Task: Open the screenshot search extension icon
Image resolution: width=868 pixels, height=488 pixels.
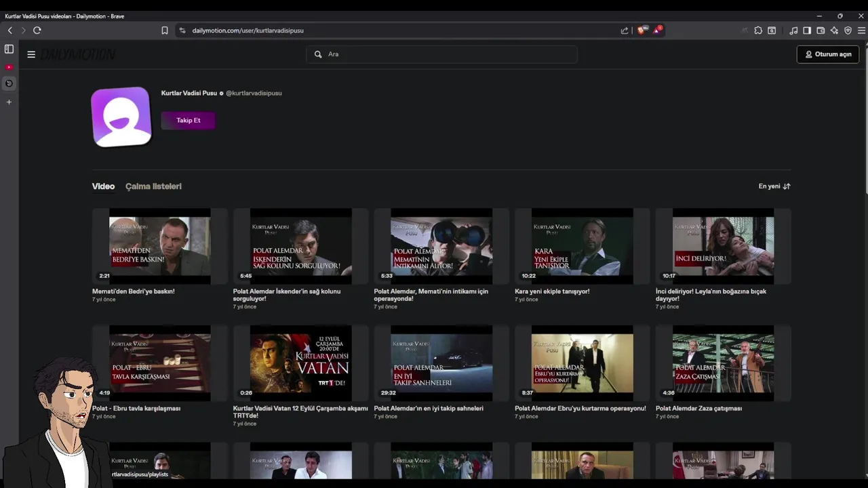Action: [772, 30]
